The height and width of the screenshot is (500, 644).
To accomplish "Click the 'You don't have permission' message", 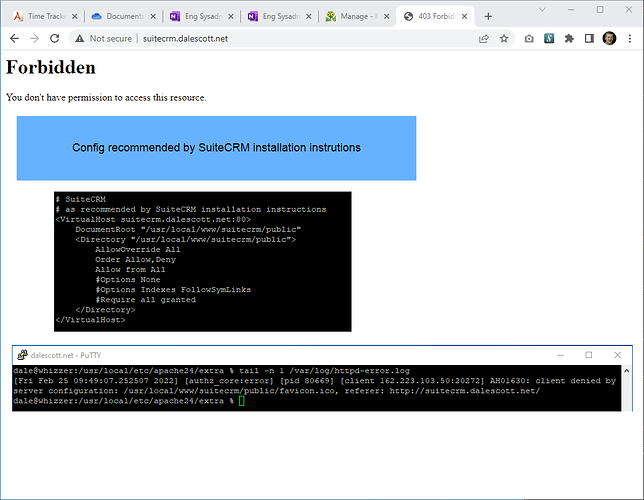I will [106, 98].
